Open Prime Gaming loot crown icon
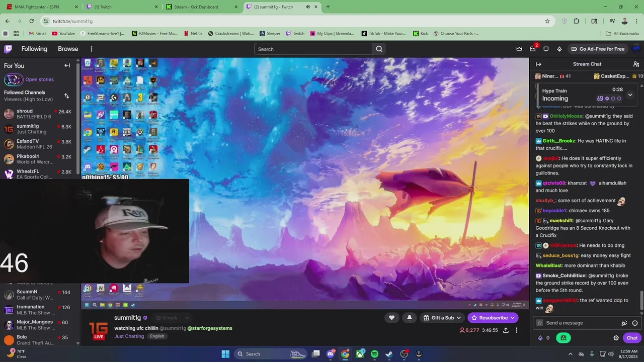 point(519,49)
